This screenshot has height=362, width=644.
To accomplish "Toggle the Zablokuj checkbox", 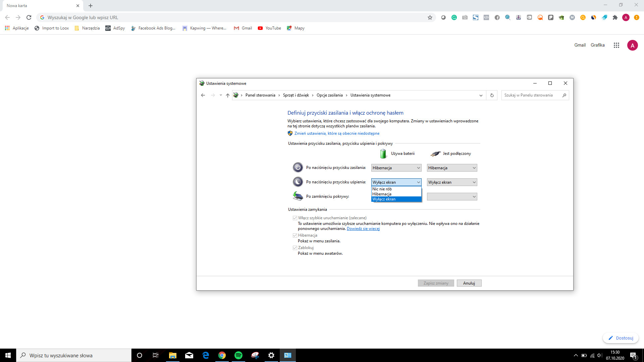I will coord(295,248).
